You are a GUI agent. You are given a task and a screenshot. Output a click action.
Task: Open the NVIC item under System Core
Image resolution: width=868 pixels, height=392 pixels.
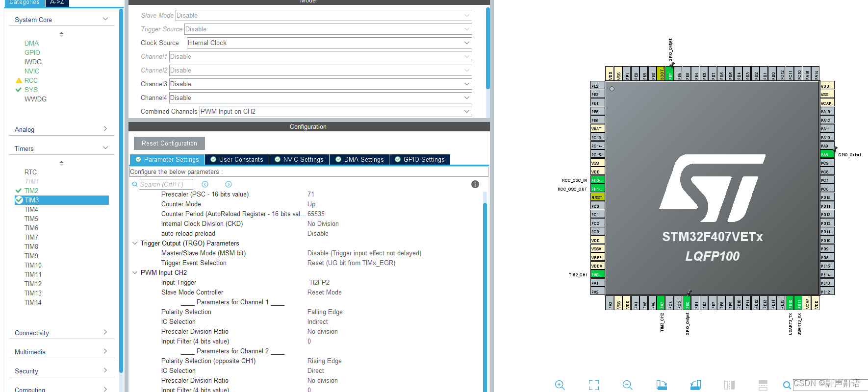coord(32,71)
